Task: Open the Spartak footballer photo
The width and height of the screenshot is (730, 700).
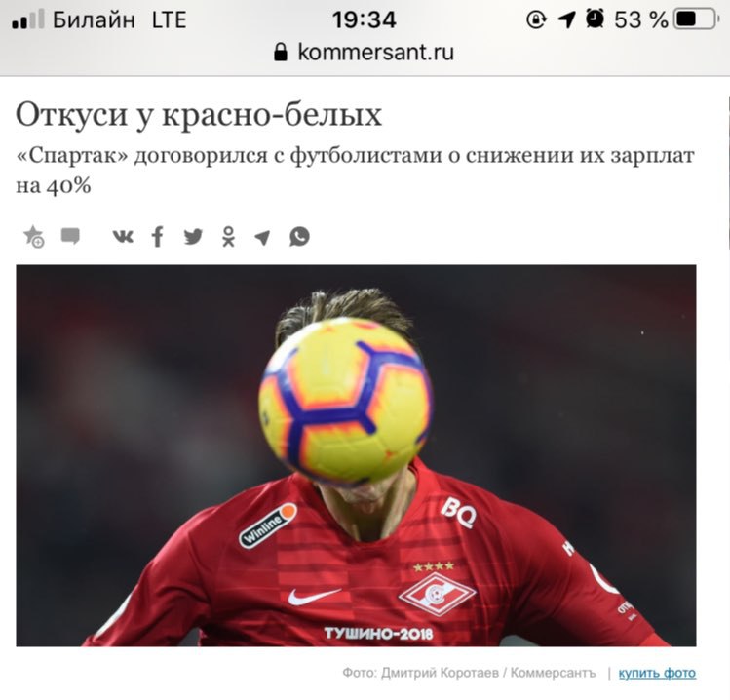Action: [356, 455]
